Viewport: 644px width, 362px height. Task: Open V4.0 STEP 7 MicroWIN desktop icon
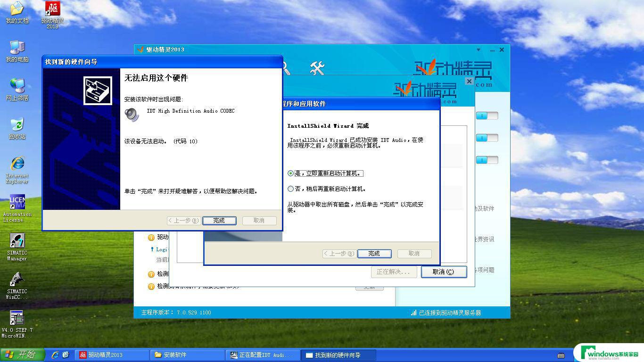pyautogui.click(x=17, y=324)
